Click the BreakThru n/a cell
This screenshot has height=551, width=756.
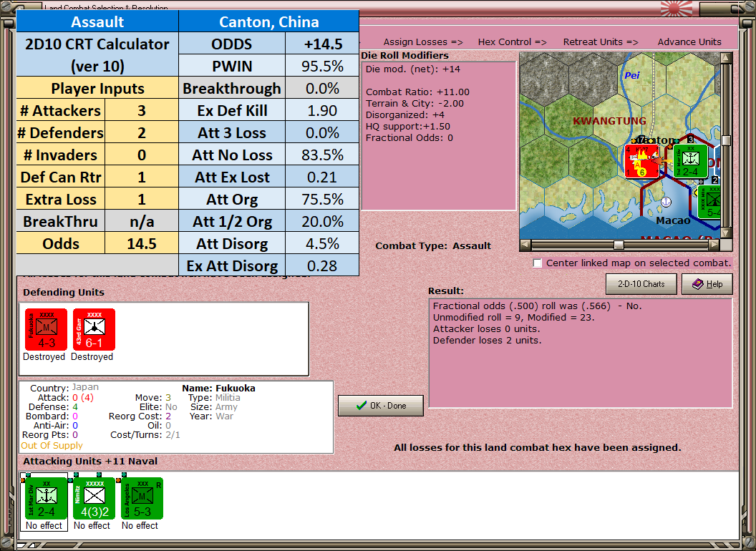(141, 221)
